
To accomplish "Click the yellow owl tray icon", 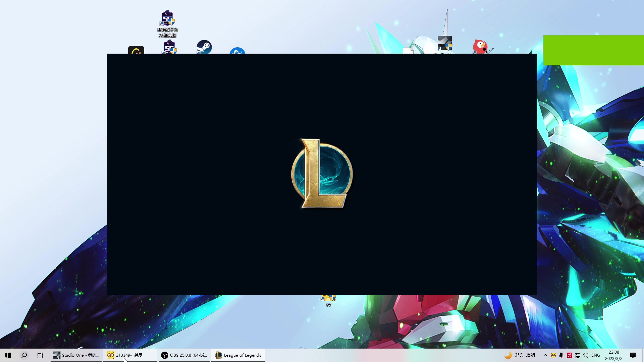I will [x=553, y=355].
